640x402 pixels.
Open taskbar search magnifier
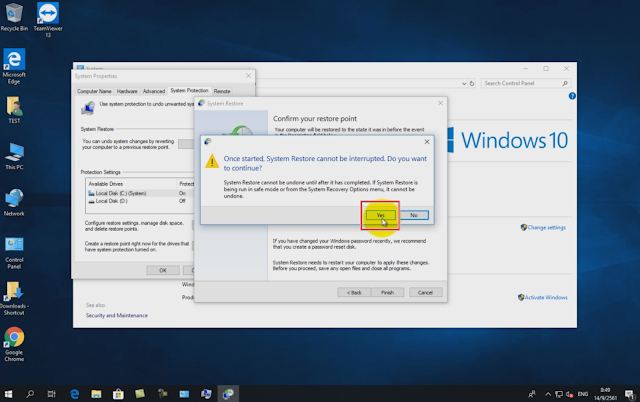30,394
